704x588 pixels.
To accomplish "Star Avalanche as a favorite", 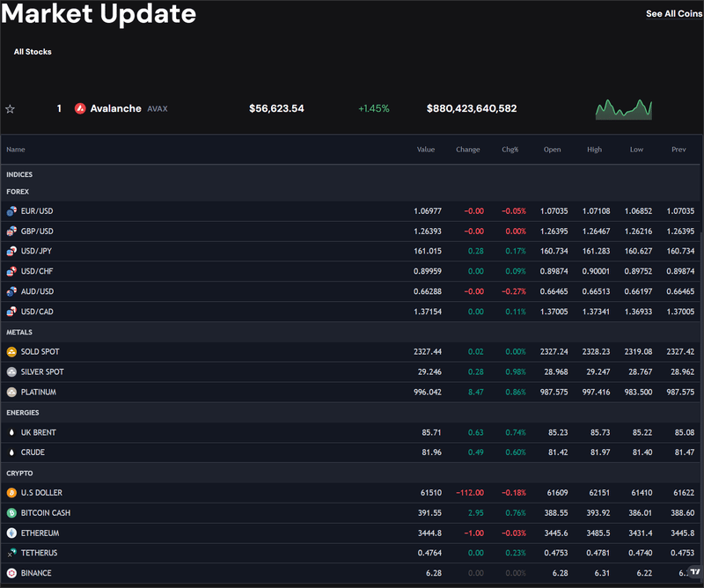I will (10, 108).
